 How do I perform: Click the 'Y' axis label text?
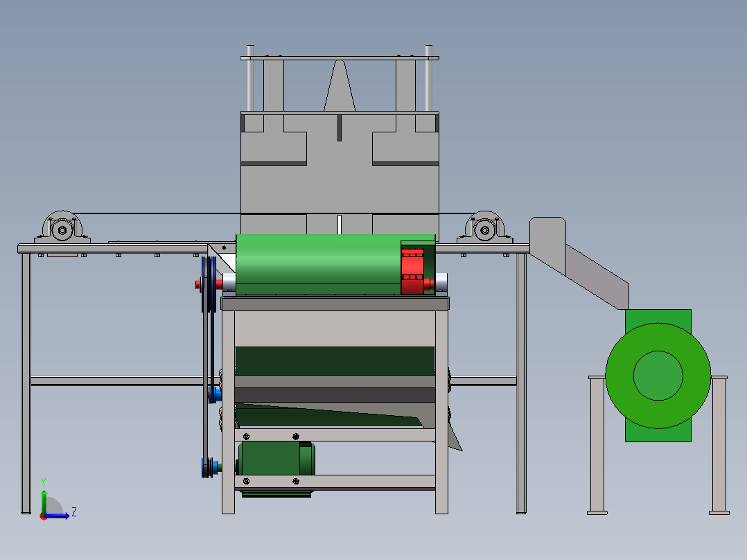point(44,482)
